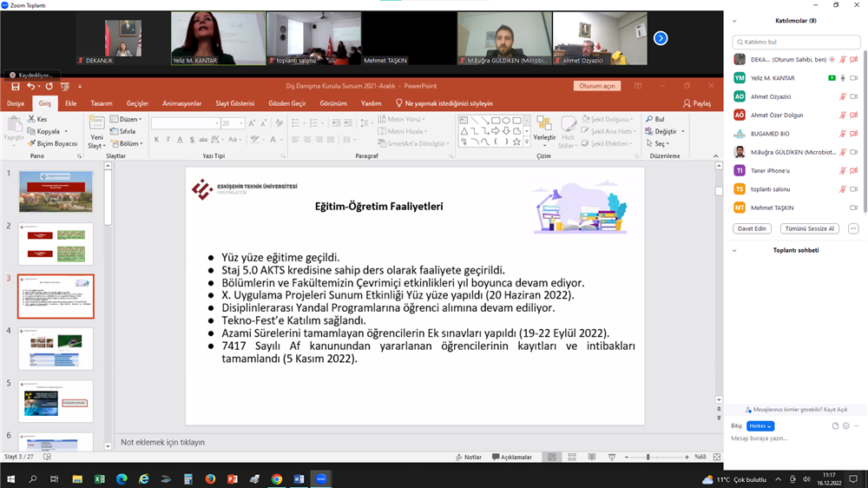The image size is (868, 488).
Task: Open the Tasarım ribbon tab
Action: pos(102,103)
